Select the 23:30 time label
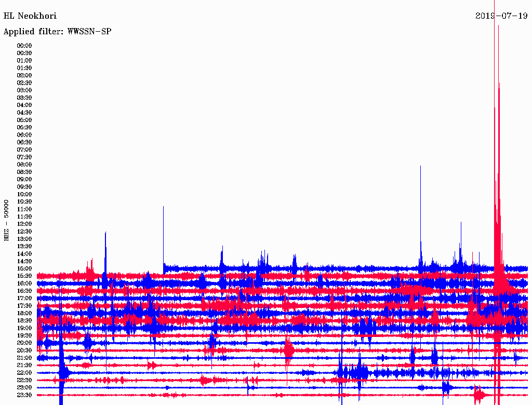The image size is (532, 405). tap(24, 395)
